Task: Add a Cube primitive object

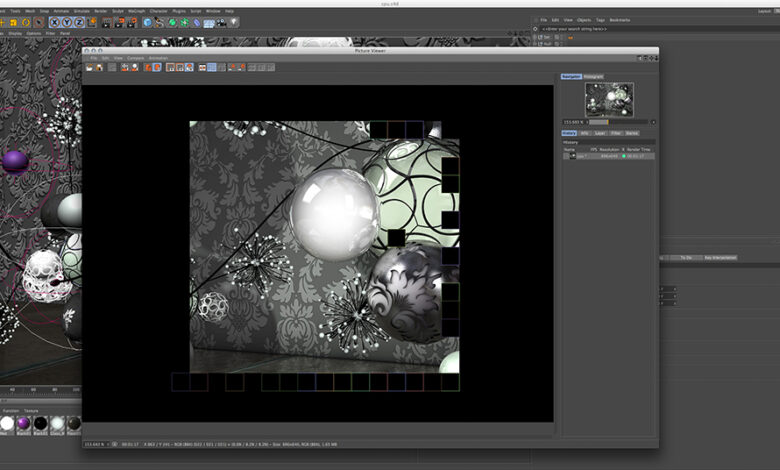Action: click(x=148, y=22)
